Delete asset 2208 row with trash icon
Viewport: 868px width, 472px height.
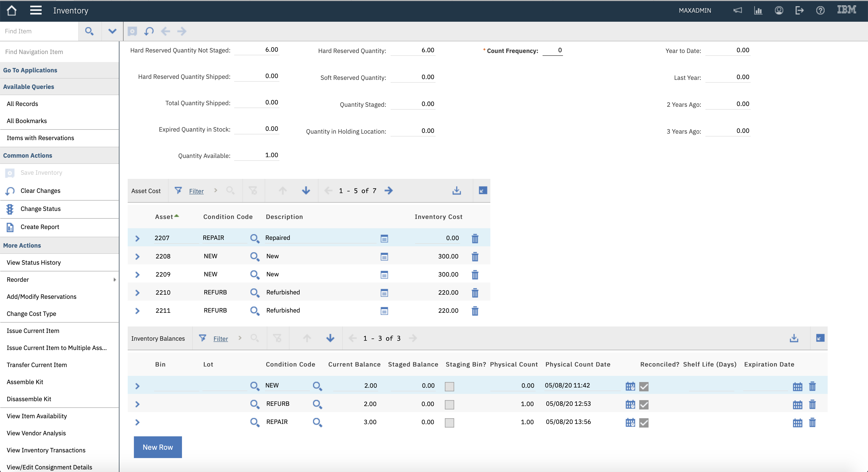[x=475, y=256]
